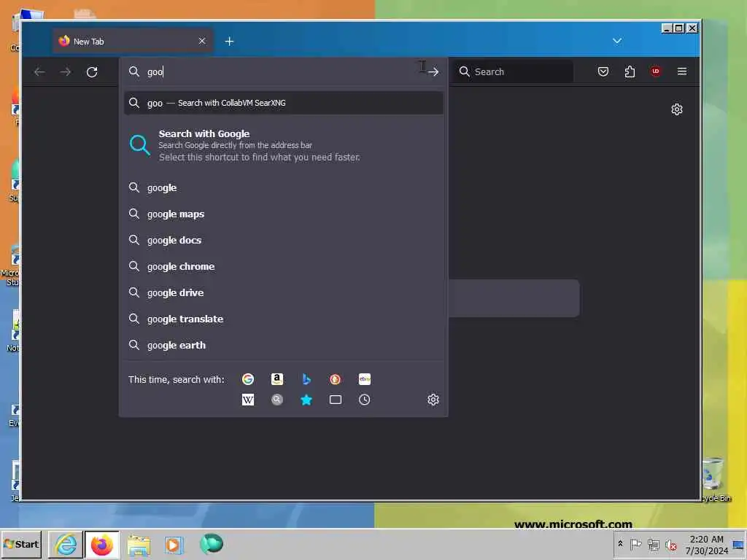This screenshot has width=747, height=560.
Task: Pick the 'google maps' suggestion
Action: (284, 214)
